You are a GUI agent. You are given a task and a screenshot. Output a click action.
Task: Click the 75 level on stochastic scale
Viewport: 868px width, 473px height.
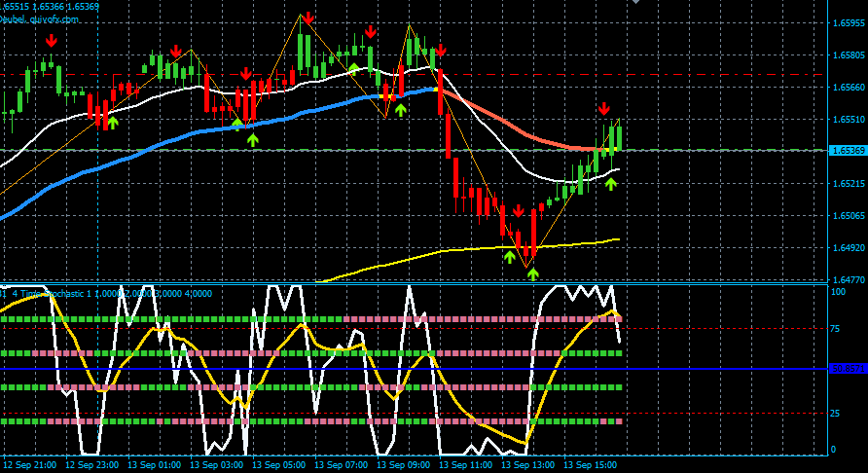pos(835,328)
